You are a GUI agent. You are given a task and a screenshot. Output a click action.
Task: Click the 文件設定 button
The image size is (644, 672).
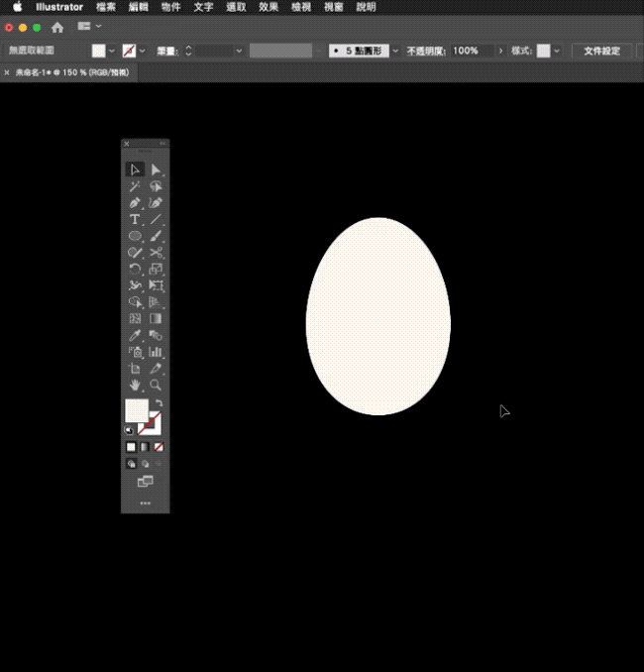tap(600, 51)
